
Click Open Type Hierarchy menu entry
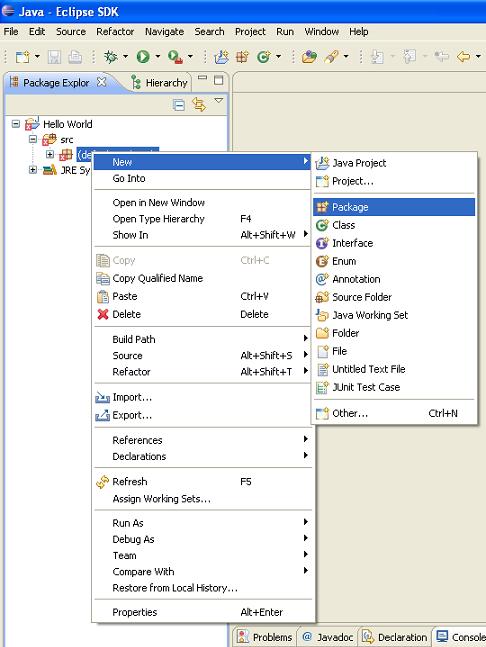[202, 219]
